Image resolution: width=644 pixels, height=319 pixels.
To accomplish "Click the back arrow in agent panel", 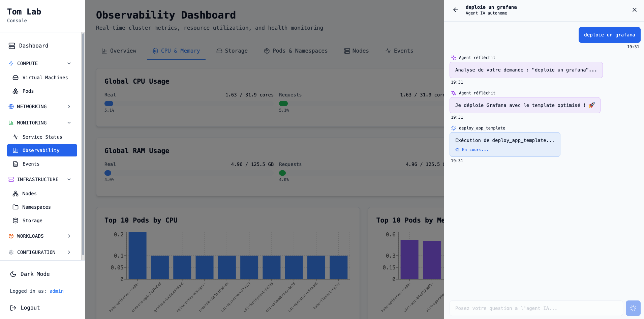I will (455, 10).
